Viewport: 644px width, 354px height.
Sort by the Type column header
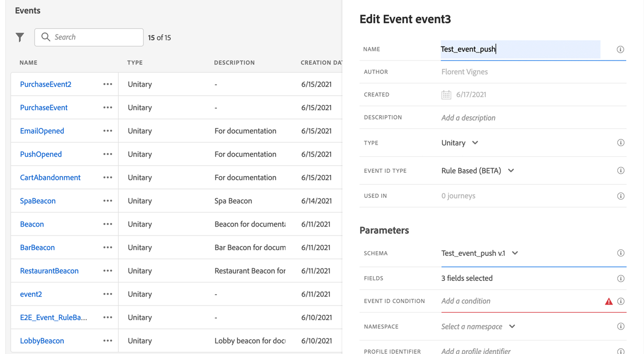pos(135,63)
